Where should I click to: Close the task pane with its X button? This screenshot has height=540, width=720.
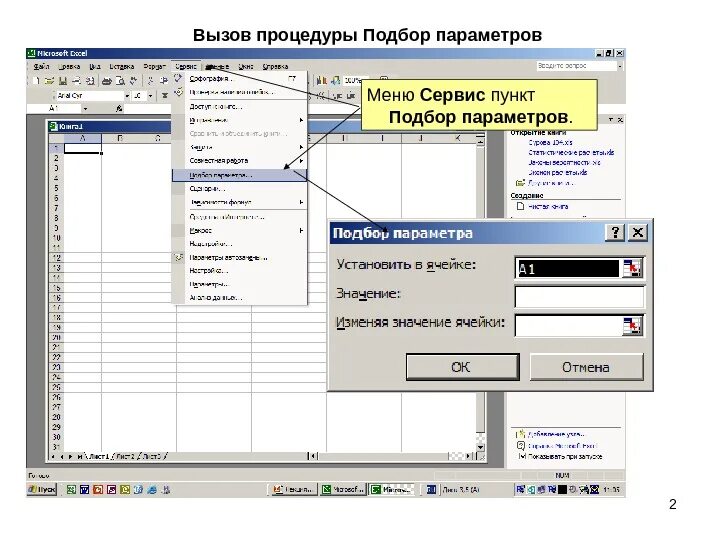pyautogui.click(x=620, y=119)
